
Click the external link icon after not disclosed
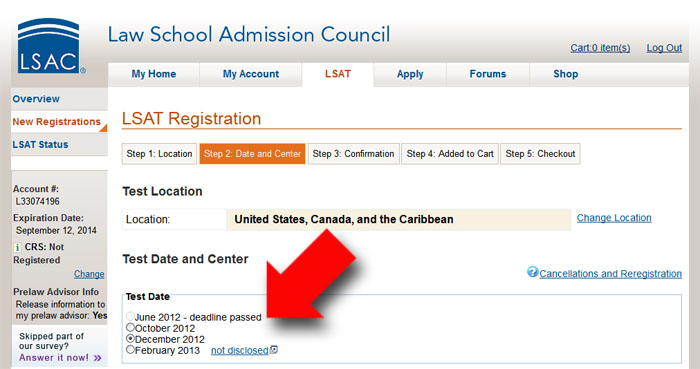(274, 350)
